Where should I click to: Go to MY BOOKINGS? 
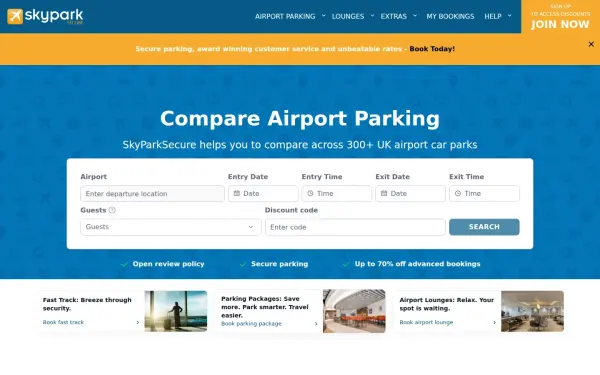450,16
